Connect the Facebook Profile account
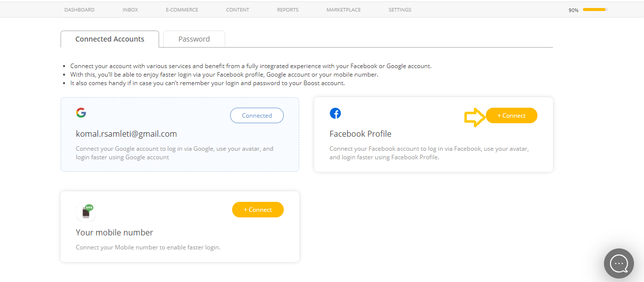 [x=511, y=116]
